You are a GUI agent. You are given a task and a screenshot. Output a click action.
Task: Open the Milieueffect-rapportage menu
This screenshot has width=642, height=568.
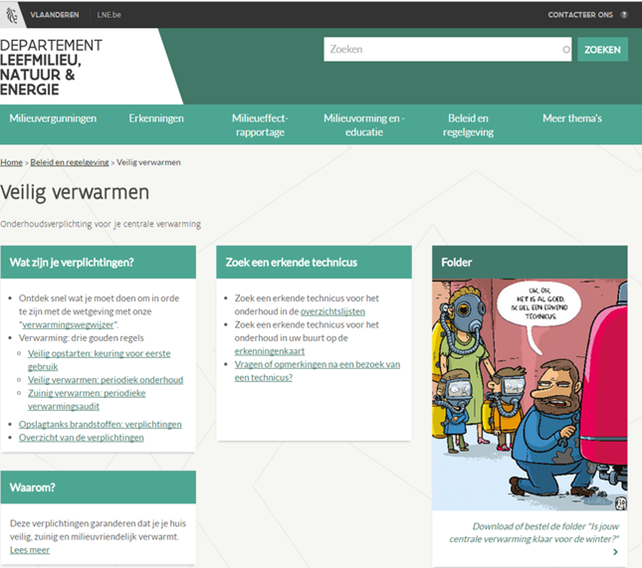pos(258,125)
